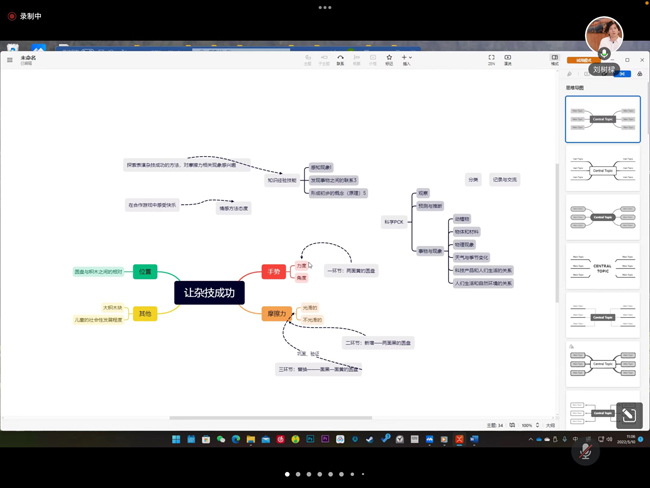Click the Subtopic toolbar icon
Screen dimensions: 650x488
[x=324, y=60]
